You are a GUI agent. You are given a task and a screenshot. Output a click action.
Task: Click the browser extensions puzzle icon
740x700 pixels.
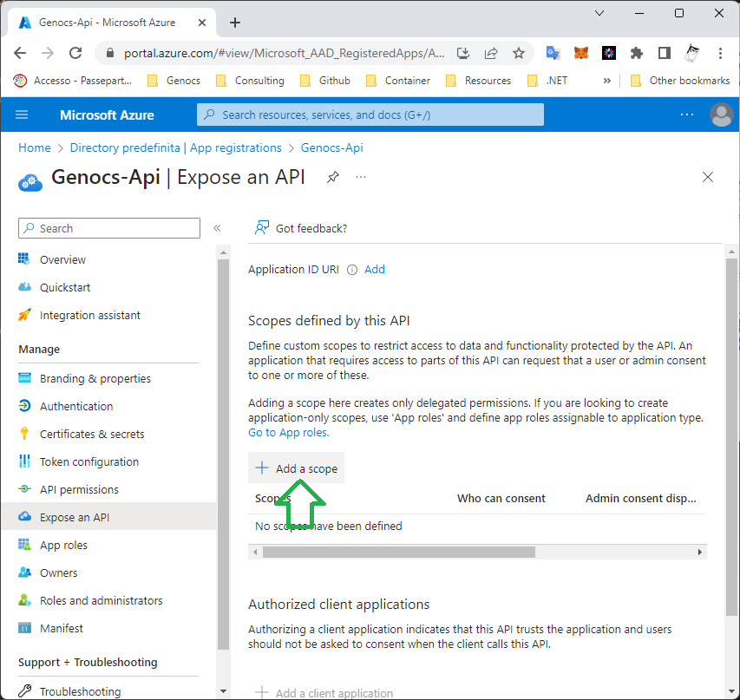point(637,53)
